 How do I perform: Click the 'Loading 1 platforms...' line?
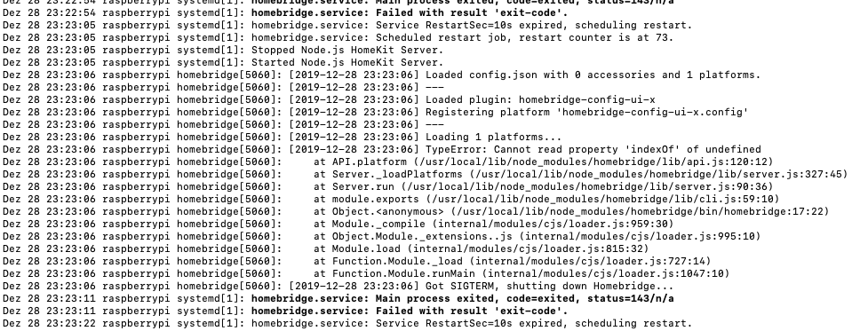click(x=283, y=137)
